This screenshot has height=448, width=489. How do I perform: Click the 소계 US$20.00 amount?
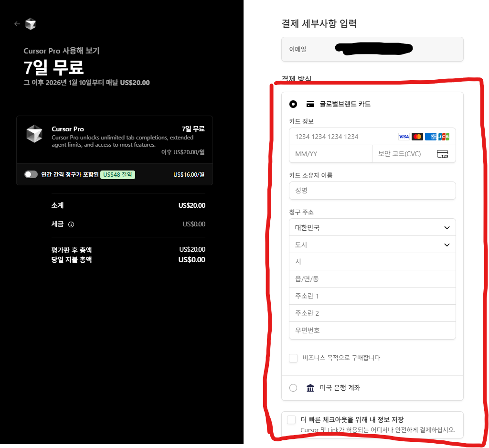[192, 205]
